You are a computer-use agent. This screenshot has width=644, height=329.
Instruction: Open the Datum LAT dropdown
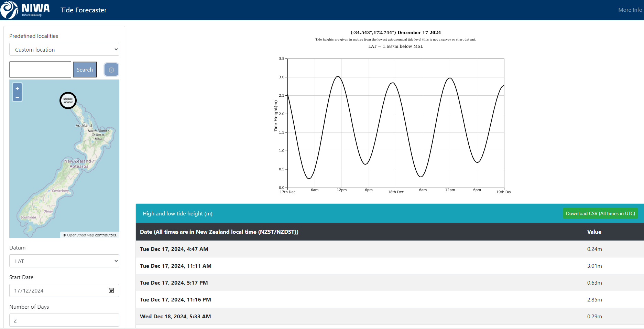(64, 261)
